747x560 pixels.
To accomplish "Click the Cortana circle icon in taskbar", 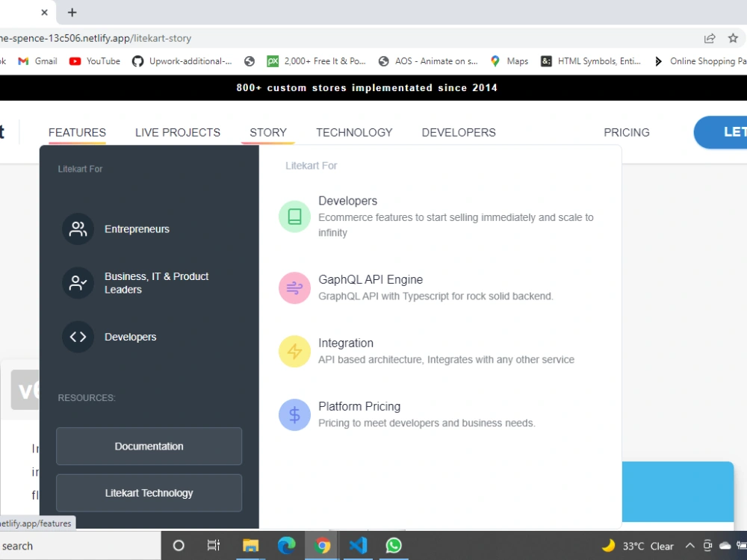I will (x=179, y=546).
